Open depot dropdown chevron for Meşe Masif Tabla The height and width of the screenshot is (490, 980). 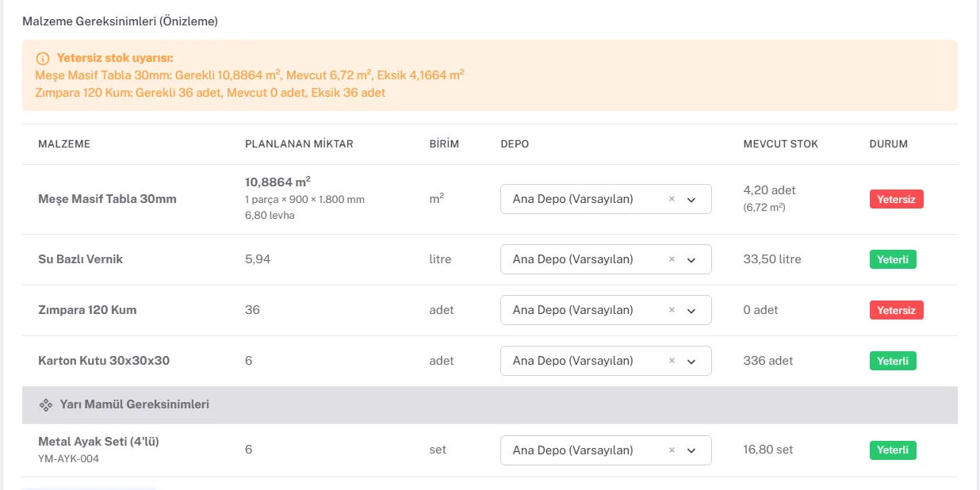click(x=691, y=200)
